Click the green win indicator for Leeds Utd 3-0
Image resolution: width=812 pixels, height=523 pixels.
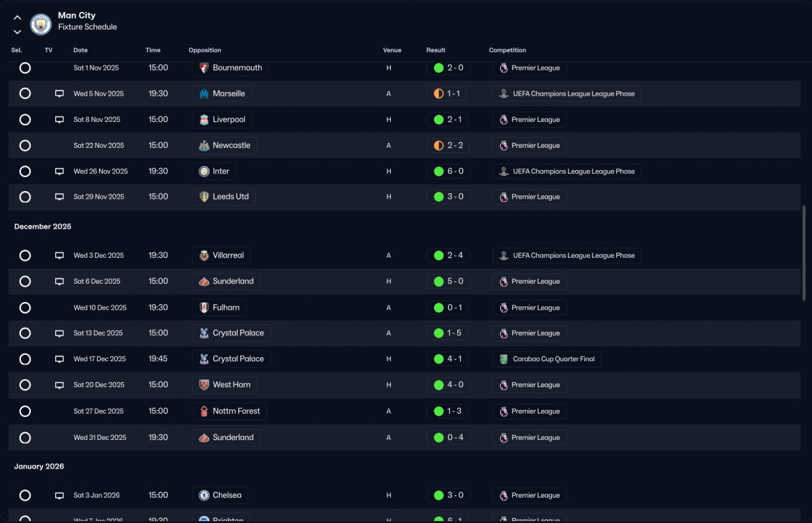[x=438, y=197]
